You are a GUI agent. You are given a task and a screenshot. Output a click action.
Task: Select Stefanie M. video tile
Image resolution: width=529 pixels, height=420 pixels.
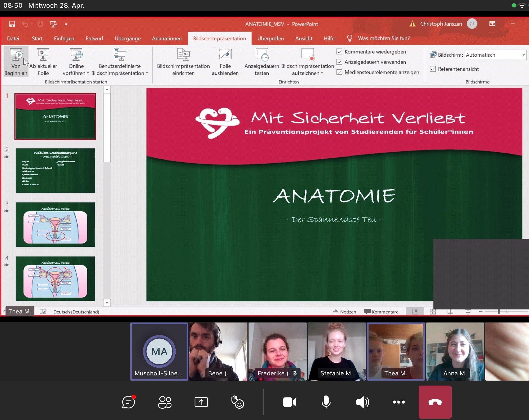(x=336, y=351)
